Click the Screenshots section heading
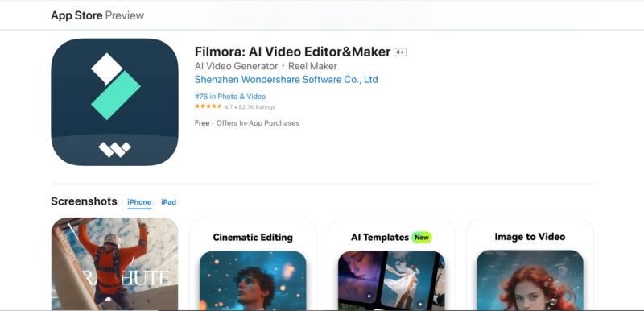This screenshot has width=644, height=311. click(x=84, y=201)
